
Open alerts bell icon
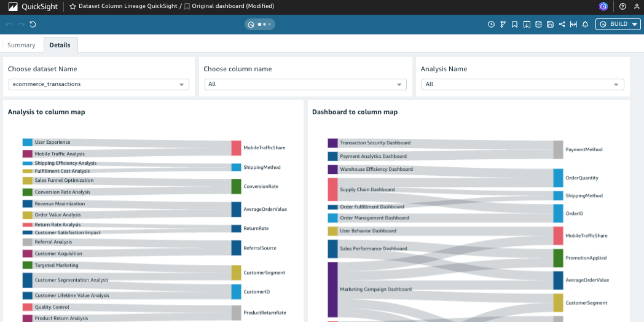pos(585,24)
